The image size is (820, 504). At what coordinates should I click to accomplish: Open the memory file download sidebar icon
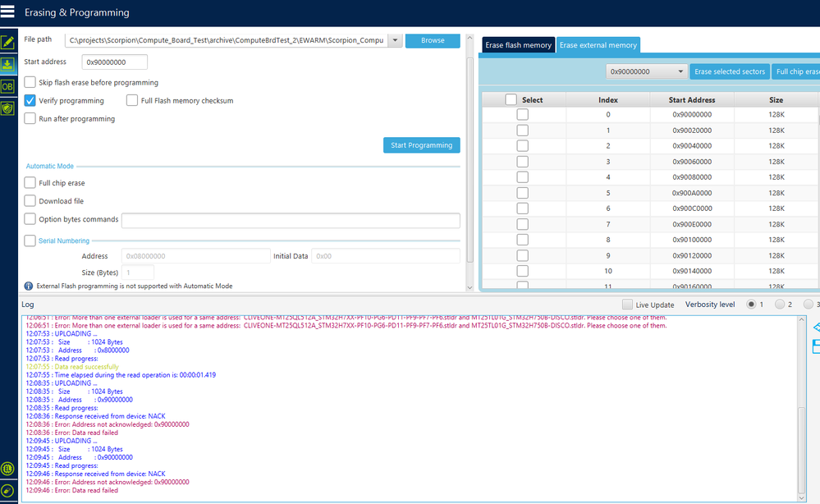7,63
